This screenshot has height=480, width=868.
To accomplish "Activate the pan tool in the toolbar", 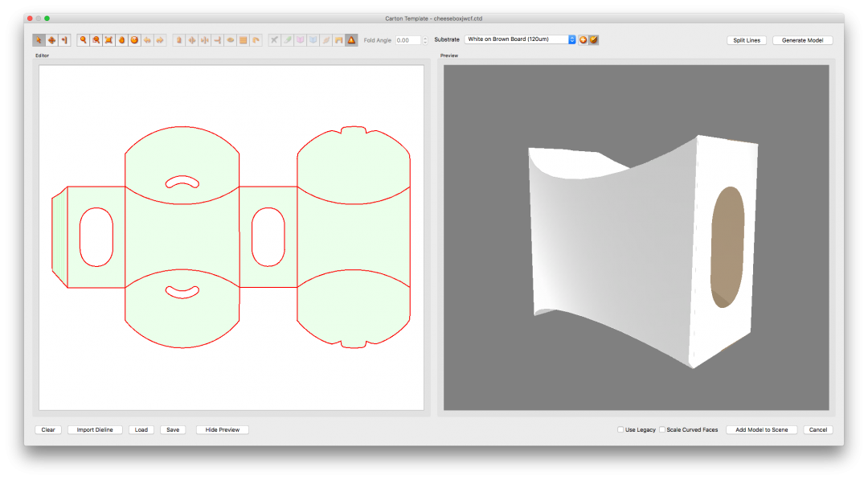I will coord(52,39).
